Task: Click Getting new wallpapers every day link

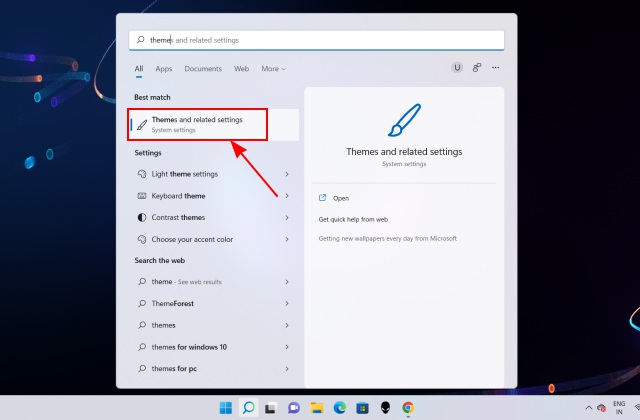Action: pyautogui.click(x=387, y=238)
